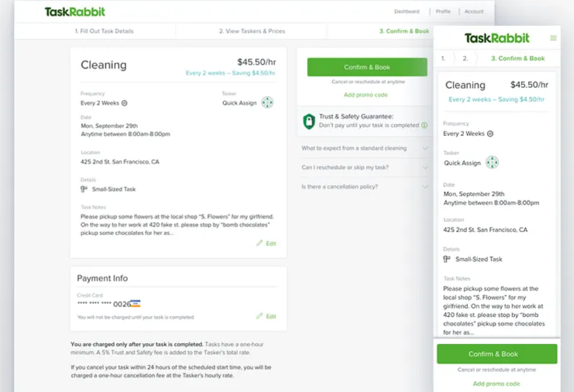Expand What to expect from a standard cleaning
The width and height of the screenshot is (574, 392).
point(365,148)
